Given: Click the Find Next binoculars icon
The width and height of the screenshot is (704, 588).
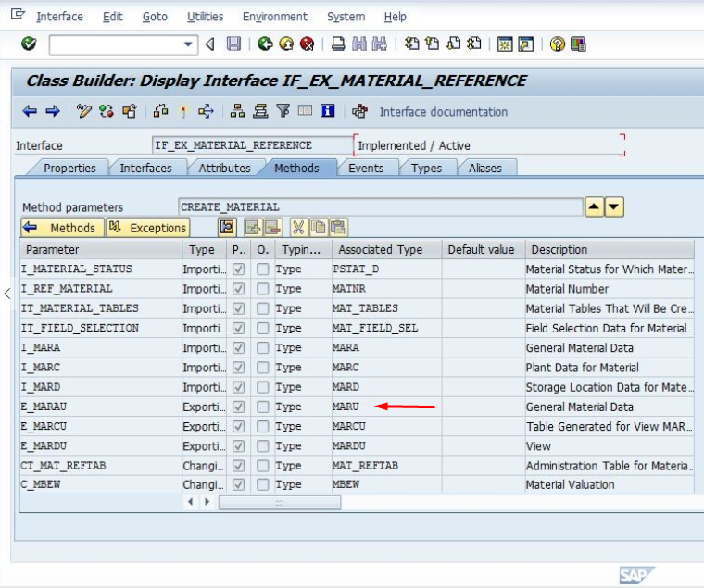Looking at the screenshot, I should pyautogui.click(x=380, y=44).
